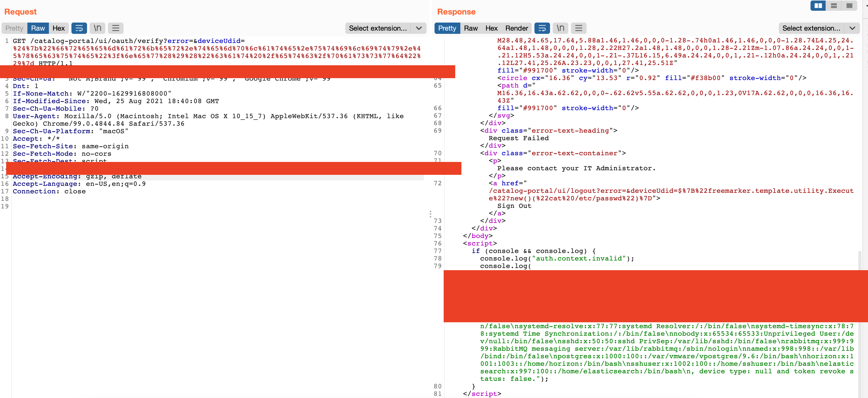This screenshot has height=398, width=868.
Task: Open the Response Render tab
Action: pyautogui.click(x=516, y=28)
